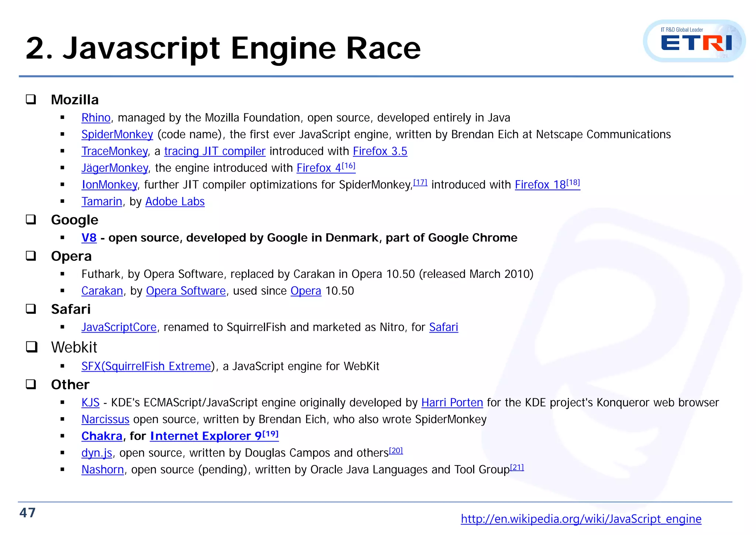Open the Harri Porten link
This screenshot has width=756, height=535.
point(452,403)
